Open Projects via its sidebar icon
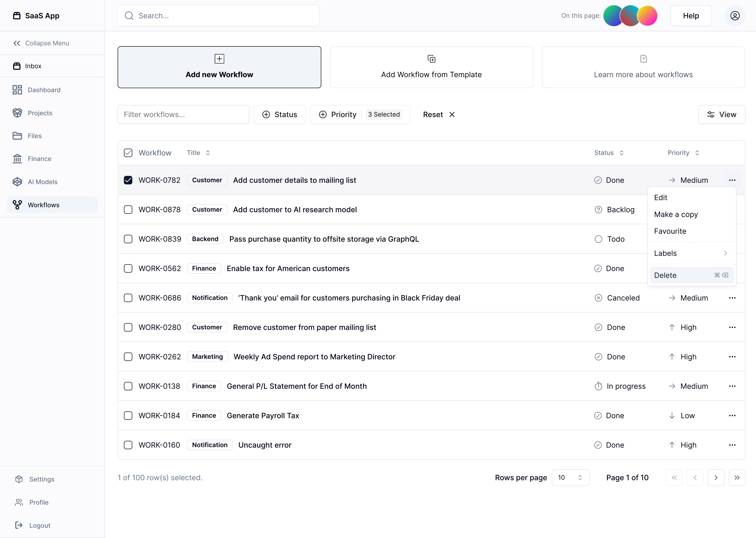Screen dimensions: 756x538 point(17,113)
